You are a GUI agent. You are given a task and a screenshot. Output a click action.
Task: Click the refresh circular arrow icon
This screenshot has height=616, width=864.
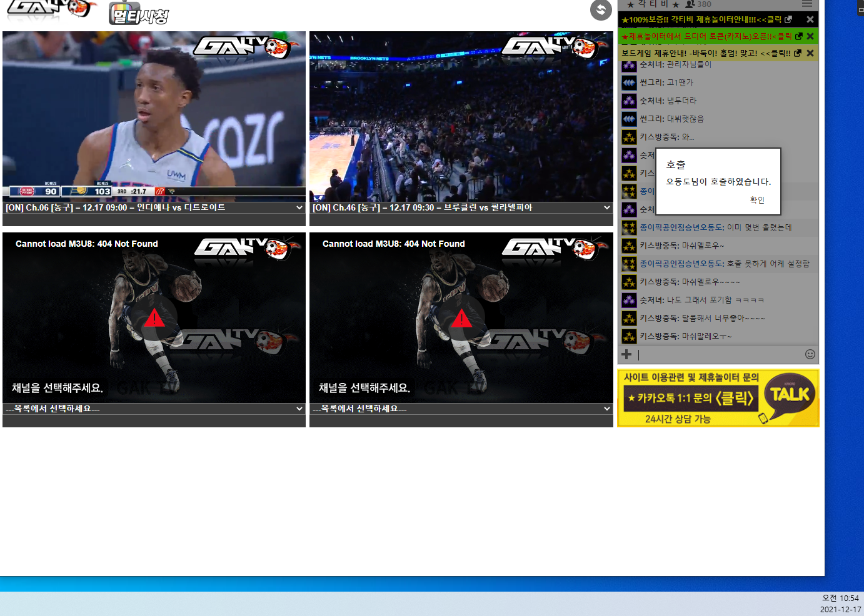point(601,9)
